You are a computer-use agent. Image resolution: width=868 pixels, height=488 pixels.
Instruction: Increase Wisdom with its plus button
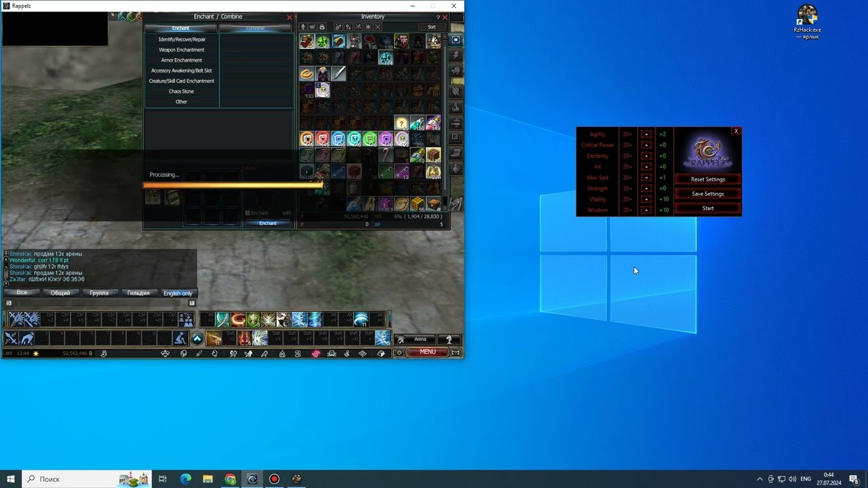click(646, 210)
